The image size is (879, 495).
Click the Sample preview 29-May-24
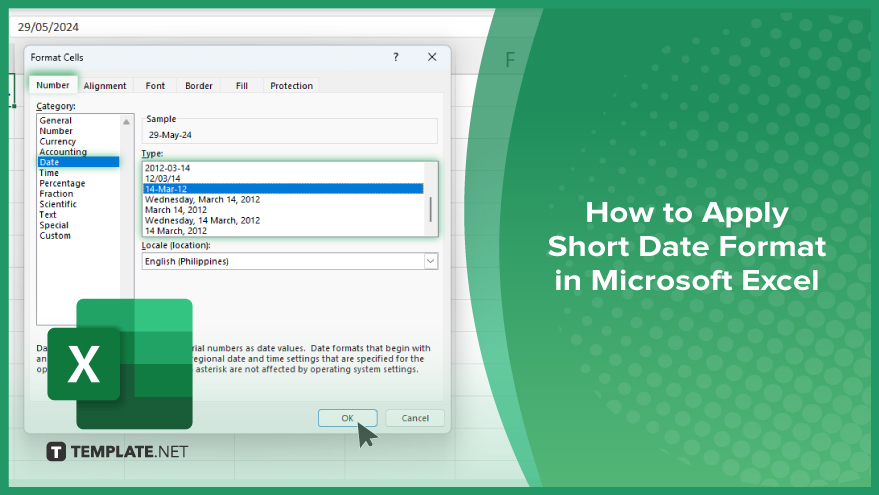click(x=170, y=135)
